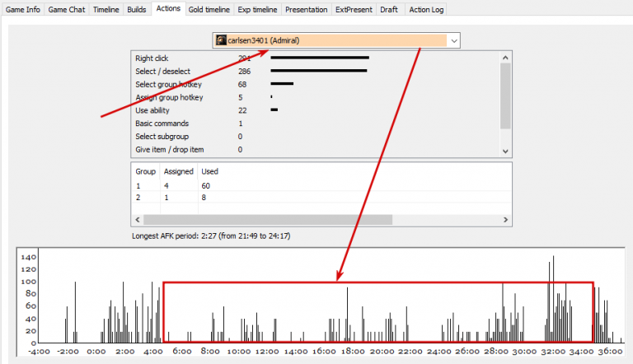This screenshot has height=364, width=633.
Task: Select the Use ability row
Action: click(316, 110)
